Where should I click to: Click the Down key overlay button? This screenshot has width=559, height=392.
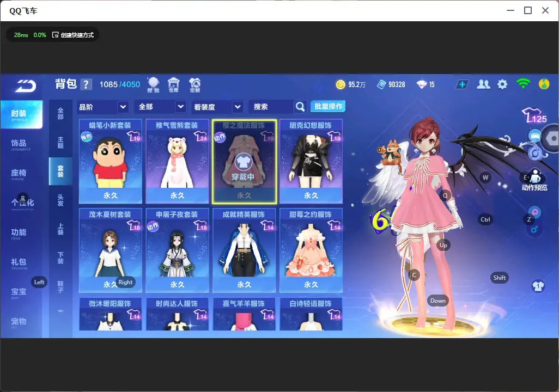[438, 301]
